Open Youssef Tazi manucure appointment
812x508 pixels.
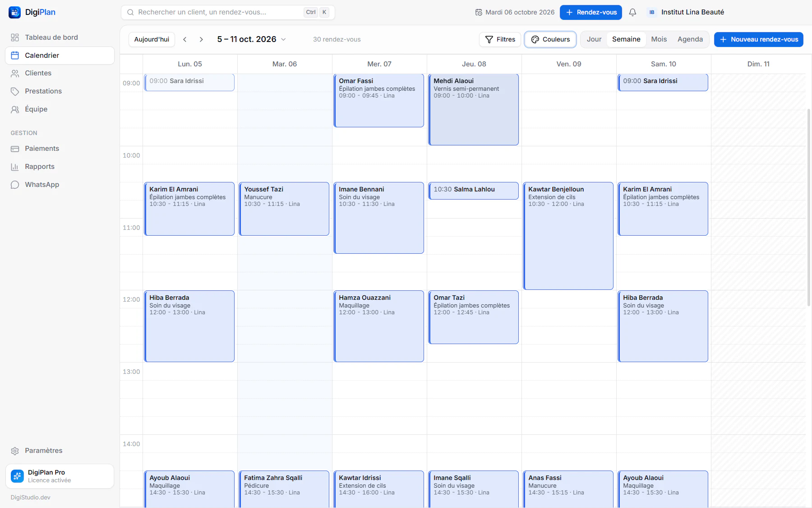(x=284, y=209)
